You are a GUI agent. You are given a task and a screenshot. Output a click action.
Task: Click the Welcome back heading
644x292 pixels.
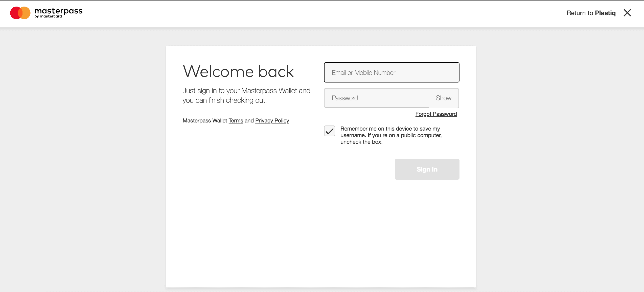(238, 72)
